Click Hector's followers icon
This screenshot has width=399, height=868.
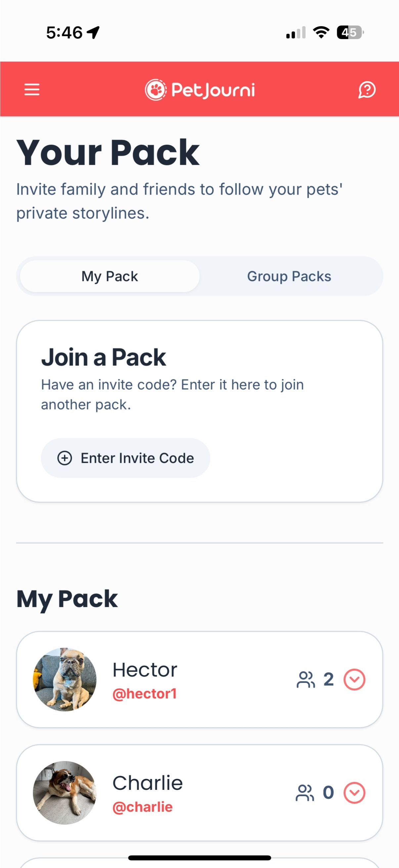click(305, 679)
